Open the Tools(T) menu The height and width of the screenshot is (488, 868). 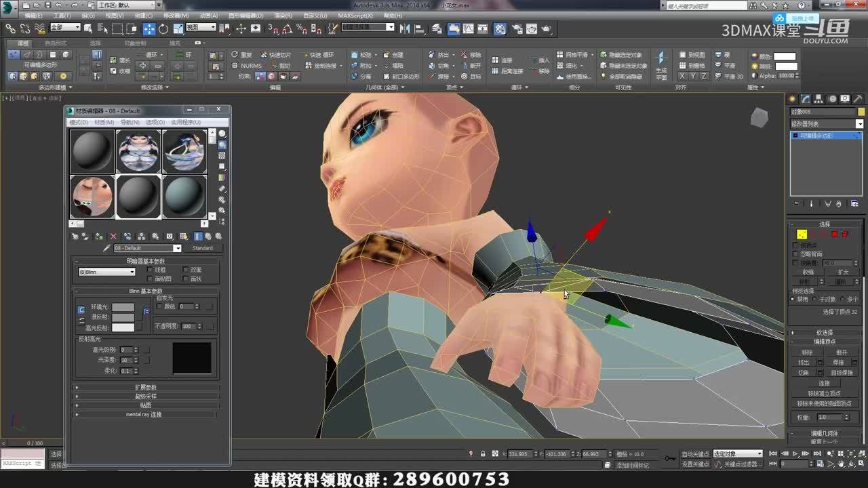tap(62, 16)
